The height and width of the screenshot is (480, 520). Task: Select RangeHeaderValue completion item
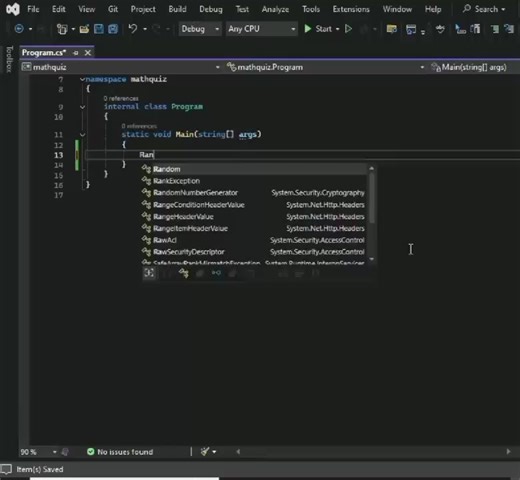(254, 217)
